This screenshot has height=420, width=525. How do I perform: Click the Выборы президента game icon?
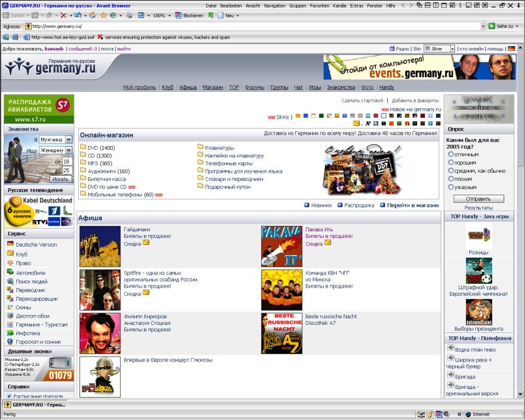[x=479, y=312]
